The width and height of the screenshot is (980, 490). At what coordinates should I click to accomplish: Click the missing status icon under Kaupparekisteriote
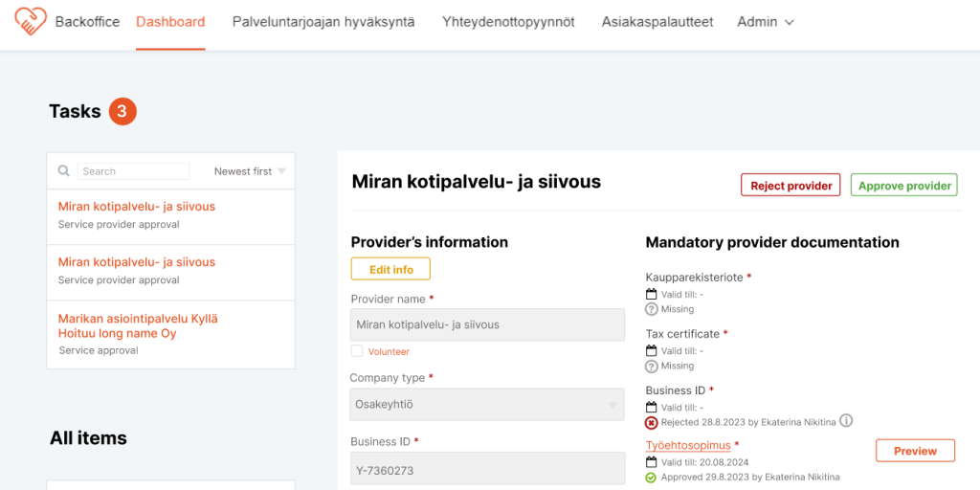(652, 309)
